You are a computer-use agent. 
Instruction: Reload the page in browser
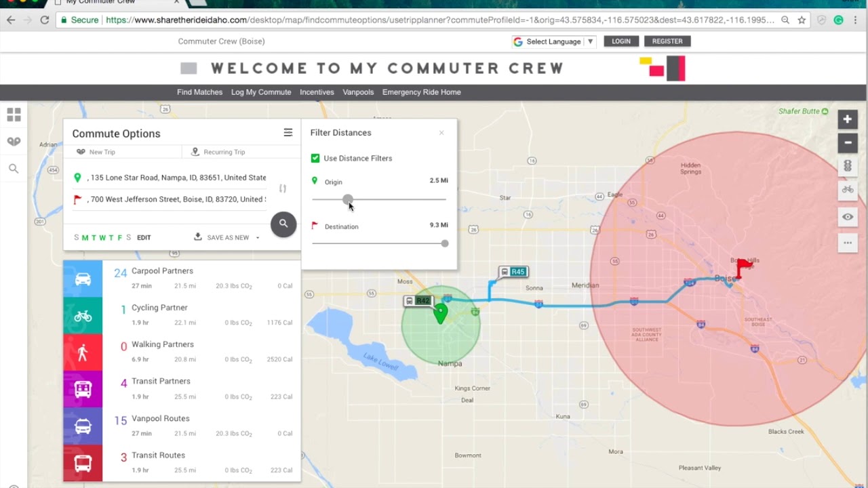[45, 20]
